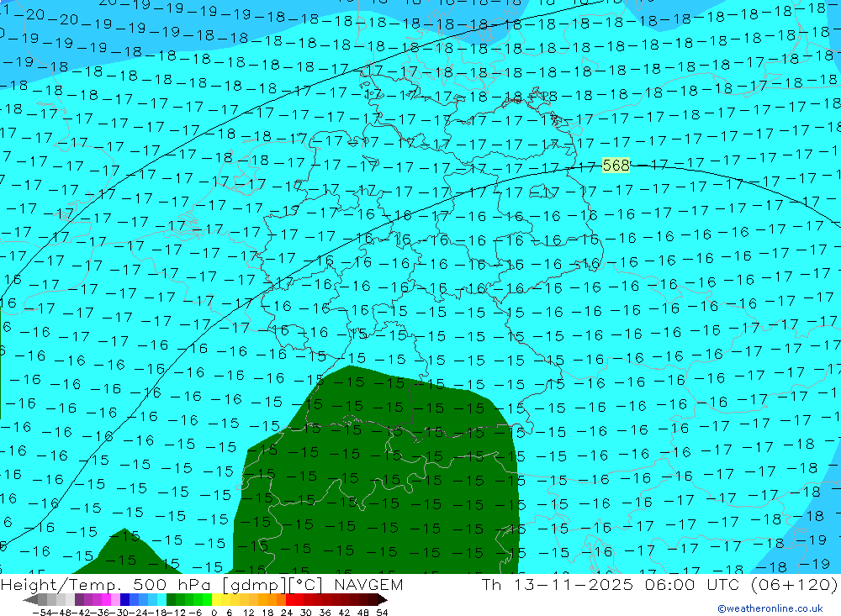Click the legend value 12
The height and width of the screenshot is (616, 841).
click(x=248, y=613)
